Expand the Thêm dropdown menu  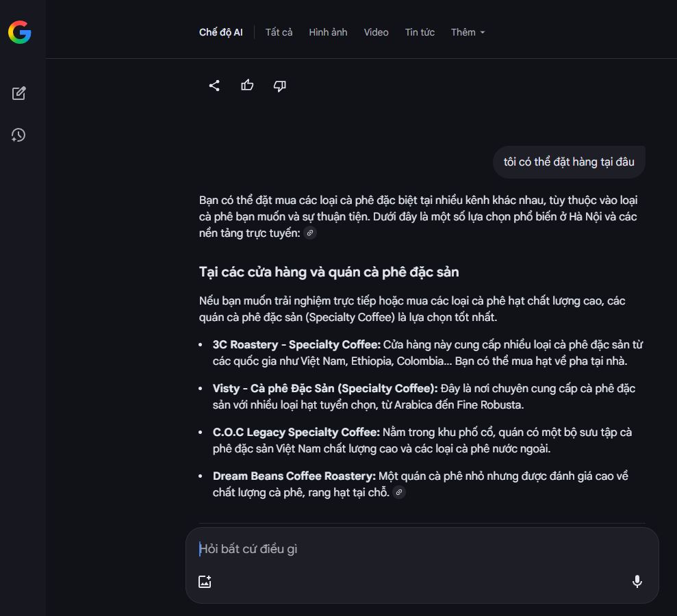click(x=468, y=32)
